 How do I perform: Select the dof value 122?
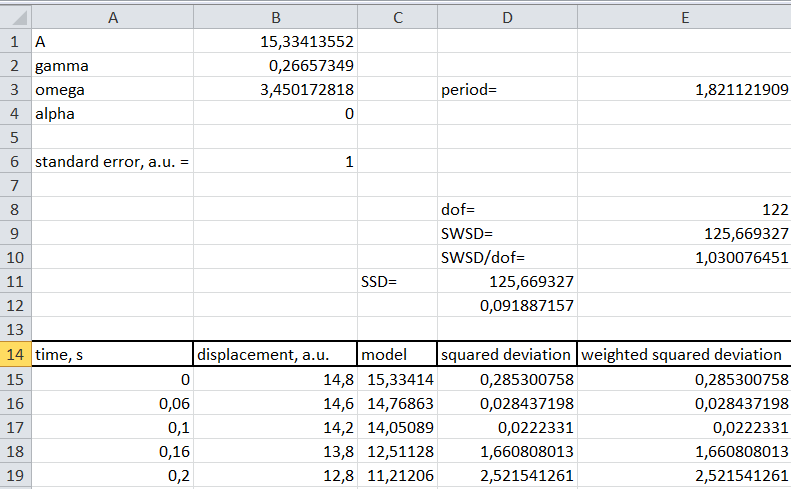(x=684, y=210)
